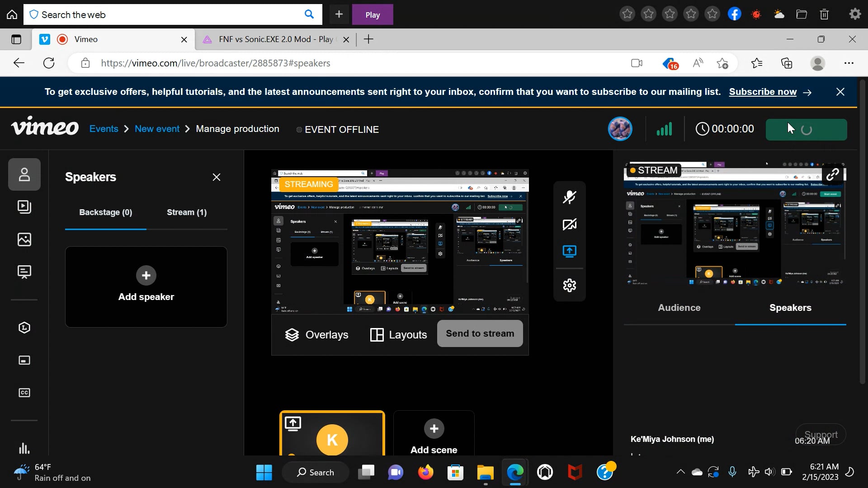
Task: Toggle screen share button
Action: coord(570,251)
